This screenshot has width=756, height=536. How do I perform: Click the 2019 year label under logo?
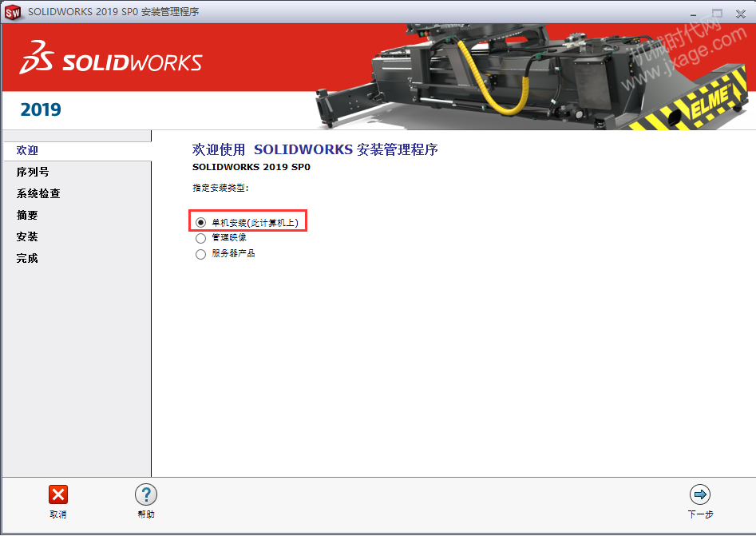coord(41,110)
